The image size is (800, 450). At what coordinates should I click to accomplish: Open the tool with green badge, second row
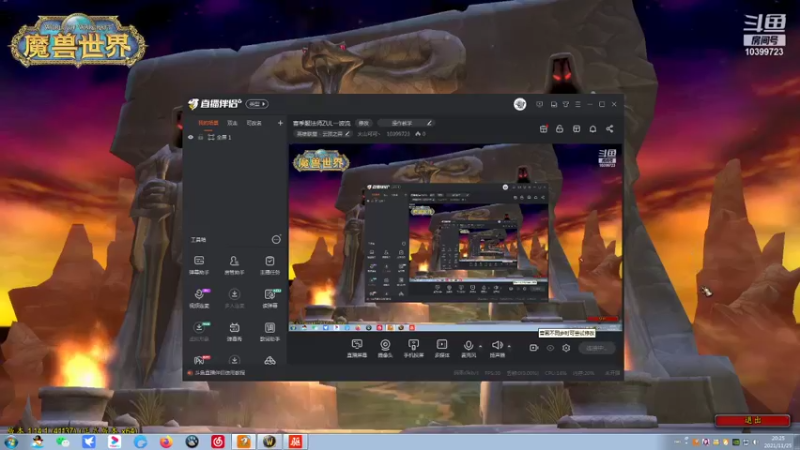pyautogui.click(x=270, y=298)
